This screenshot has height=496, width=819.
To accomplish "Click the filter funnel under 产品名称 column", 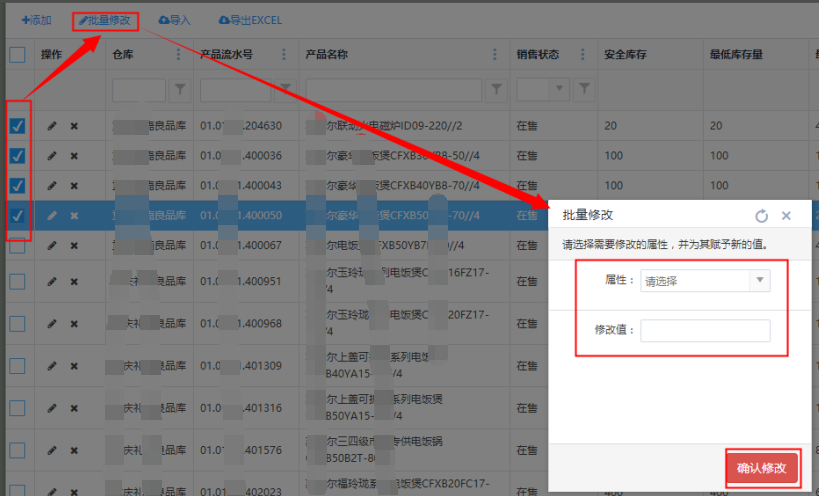I will (496, 90).
